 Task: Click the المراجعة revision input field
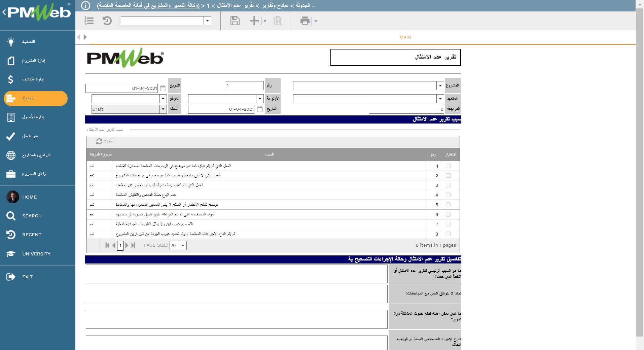pyautogui.click(x=406, y=109)
